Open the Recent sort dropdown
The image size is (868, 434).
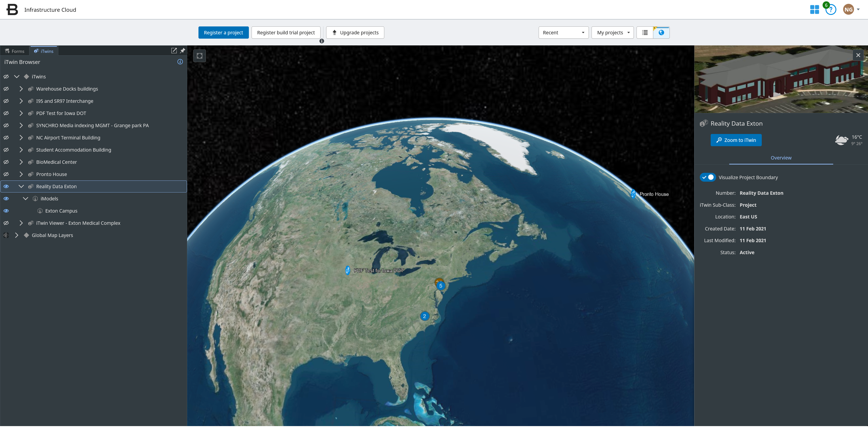coord(563,33)
